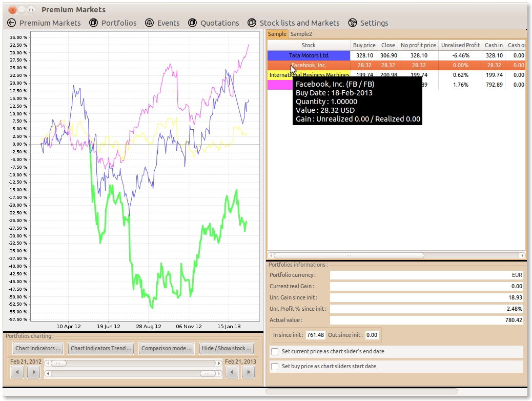Viewport: 532px width, 401px height.
Task: Sort by the Cash in column header
Action: point(494,45)
